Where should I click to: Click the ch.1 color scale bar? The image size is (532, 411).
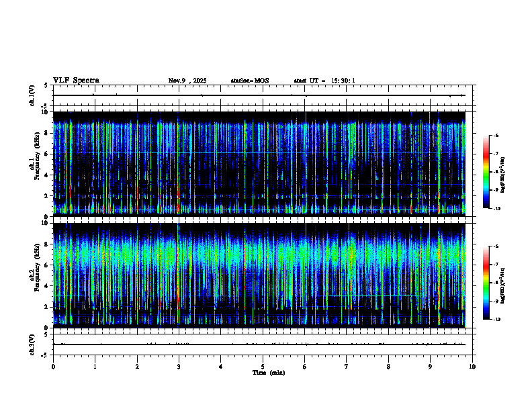[486, 172]
